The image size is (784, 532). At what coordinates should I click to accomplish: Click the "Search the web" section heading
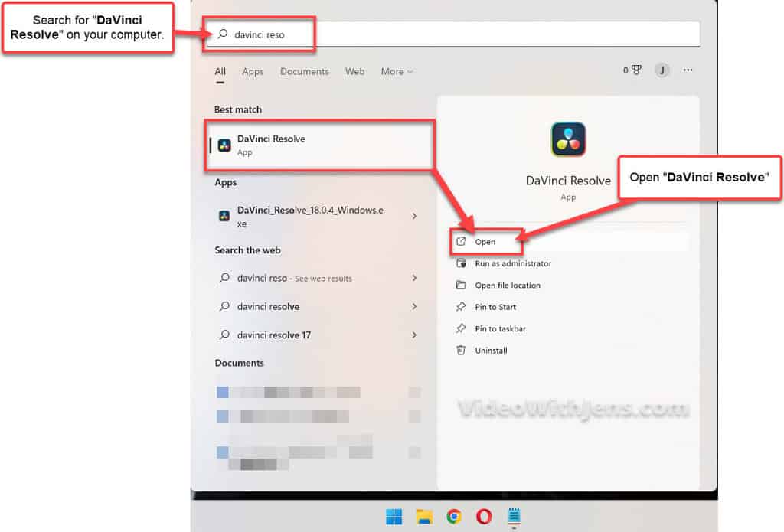[247, 250]
